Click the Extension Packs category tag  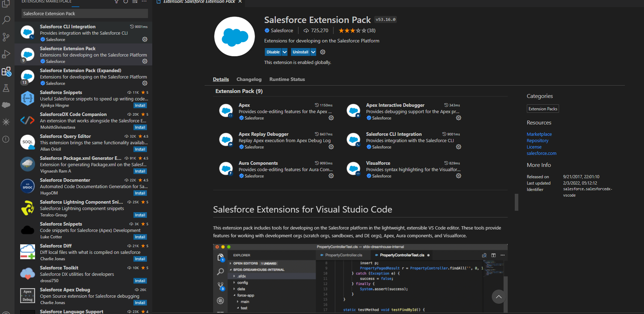coord(543,109)
